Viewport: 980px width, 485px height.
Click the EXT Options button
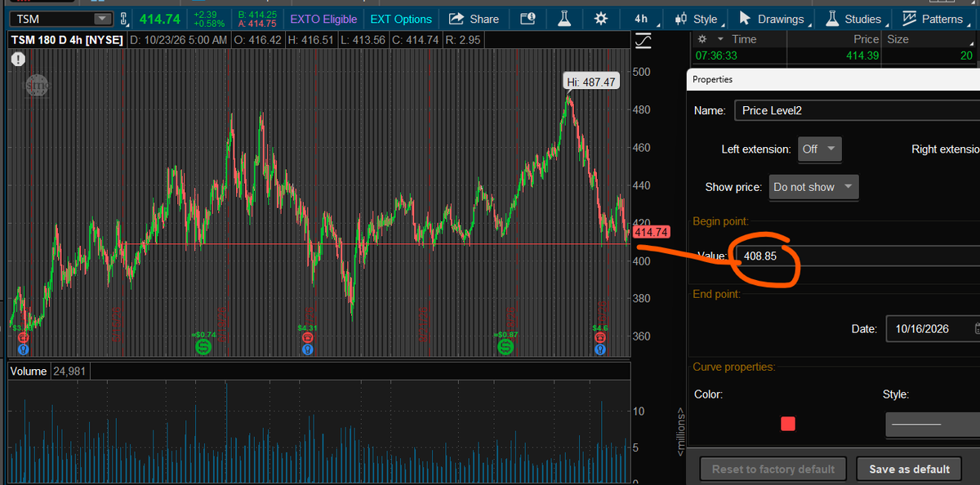401,19
